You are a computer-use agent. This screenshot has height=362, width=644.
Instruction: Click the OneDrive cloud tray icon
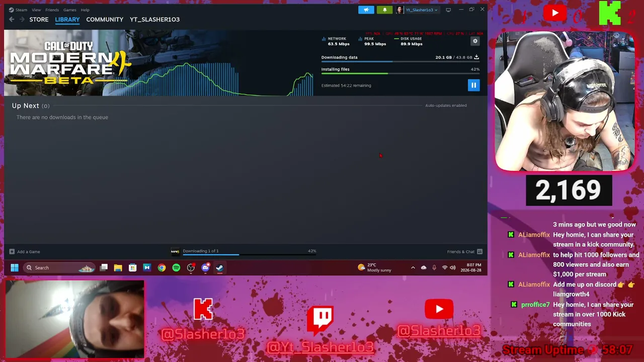[424, 267]
